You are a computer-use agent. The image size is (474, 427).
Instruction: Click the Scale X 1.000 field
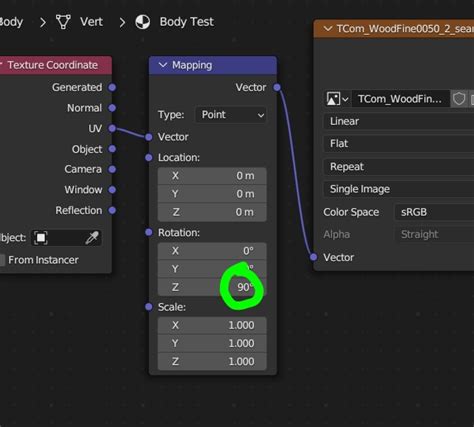coord(212,325)
